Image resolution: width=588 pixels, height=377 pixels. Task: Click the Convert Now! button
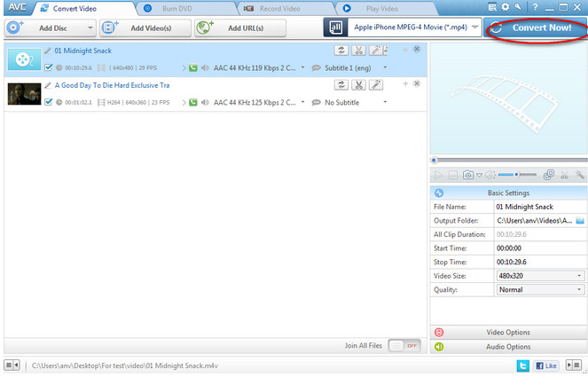(535, 27)
